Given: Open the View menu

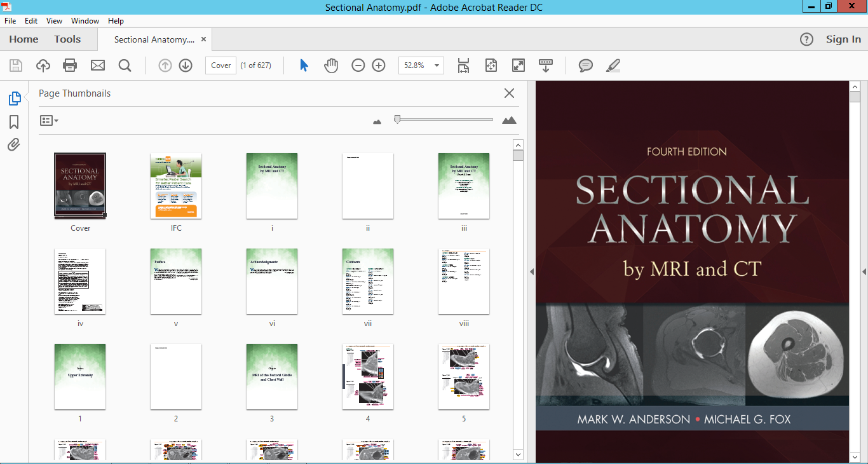Looking at the screenshot, I should (55, 21).
